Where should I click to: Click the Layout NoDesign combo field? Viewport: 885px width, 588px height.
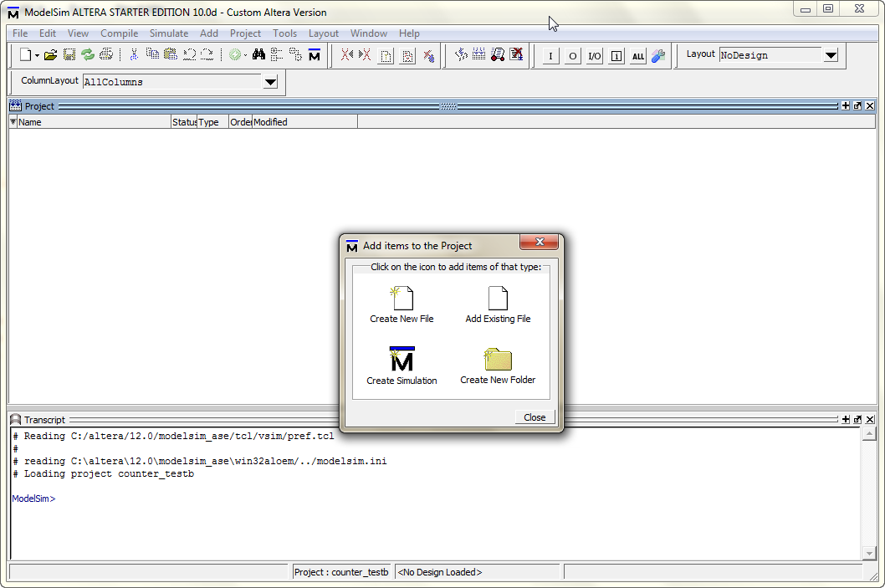(x=771, y=55)
